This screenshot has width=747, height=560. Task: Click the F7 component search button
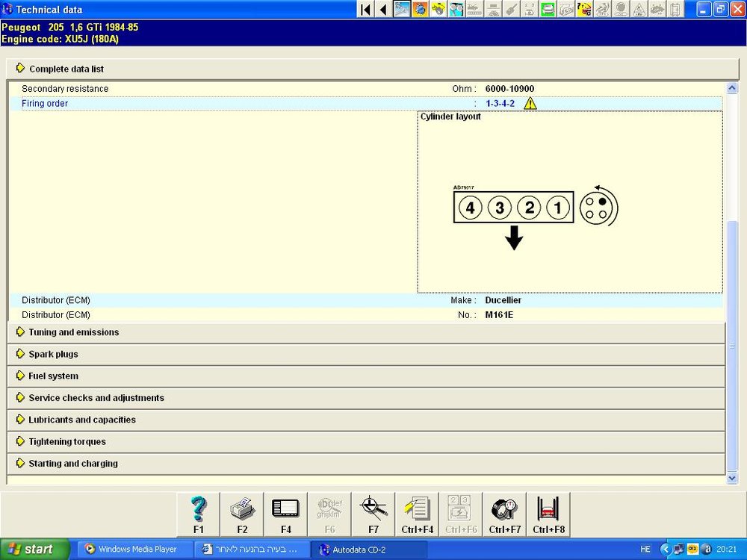[373, 514]
